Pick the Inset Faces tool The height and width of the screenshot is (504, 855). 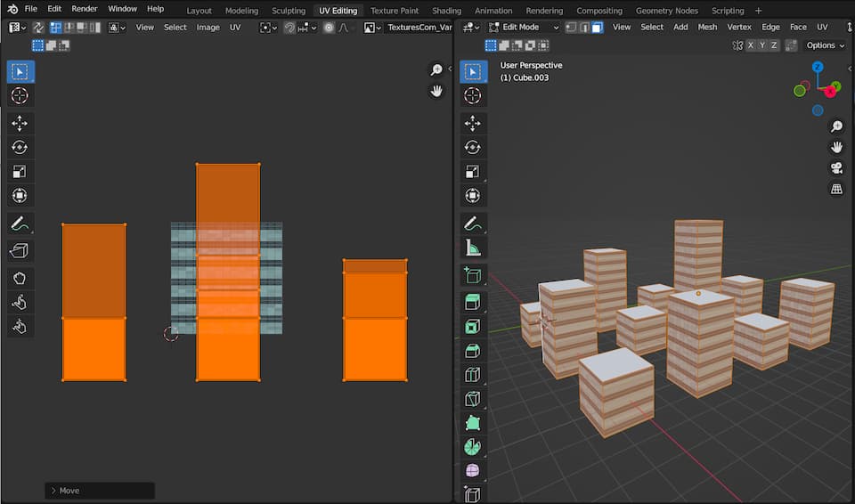(x=473, y=327)
